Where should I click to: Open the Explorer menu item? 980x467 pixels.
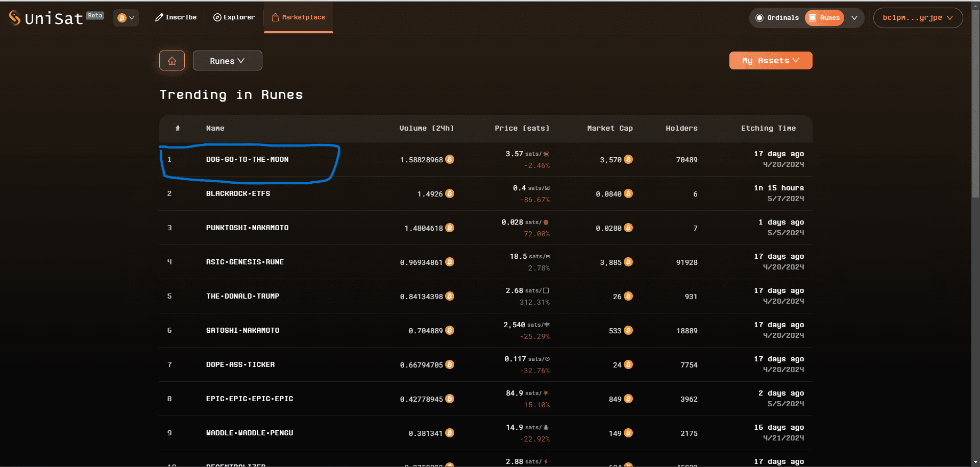coord(234,17)
